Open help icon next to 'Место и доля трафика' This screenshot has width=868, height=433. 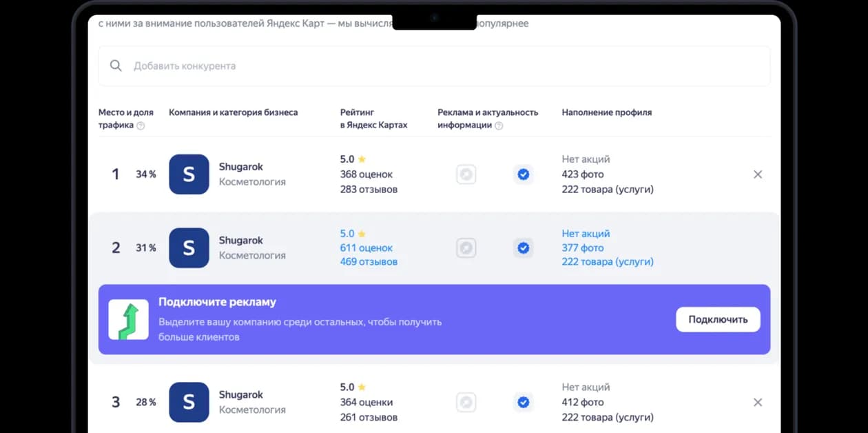pos(141,126)
